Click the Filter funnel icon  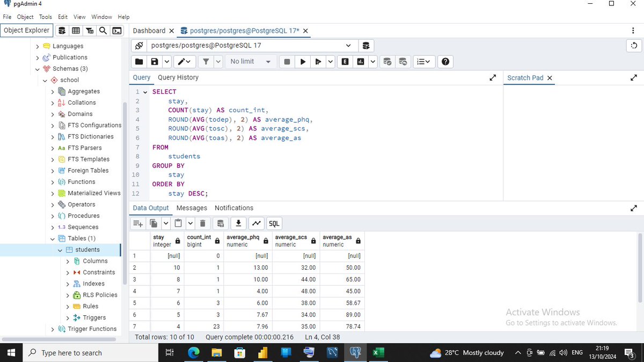click(x=206, y=62)
